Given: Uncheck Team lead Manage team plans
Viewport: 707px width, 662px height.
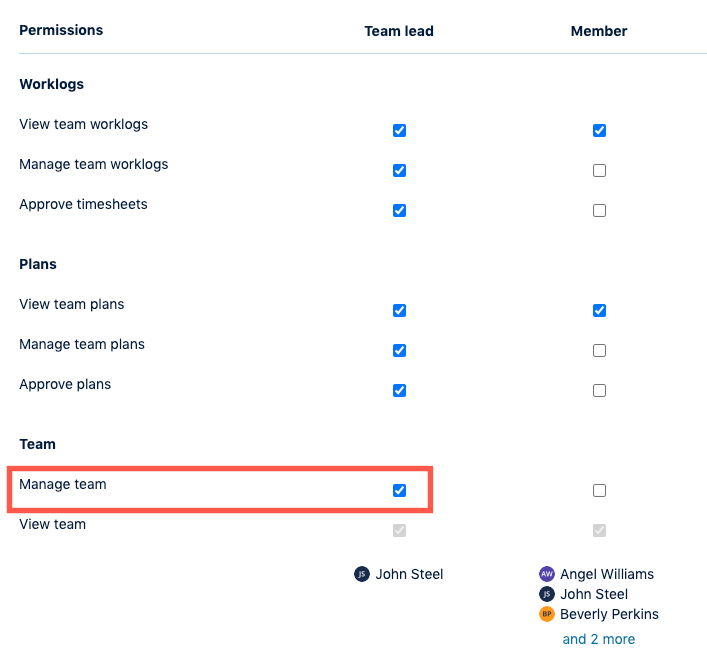Looking at the screenshot, I should pos(399,351).
